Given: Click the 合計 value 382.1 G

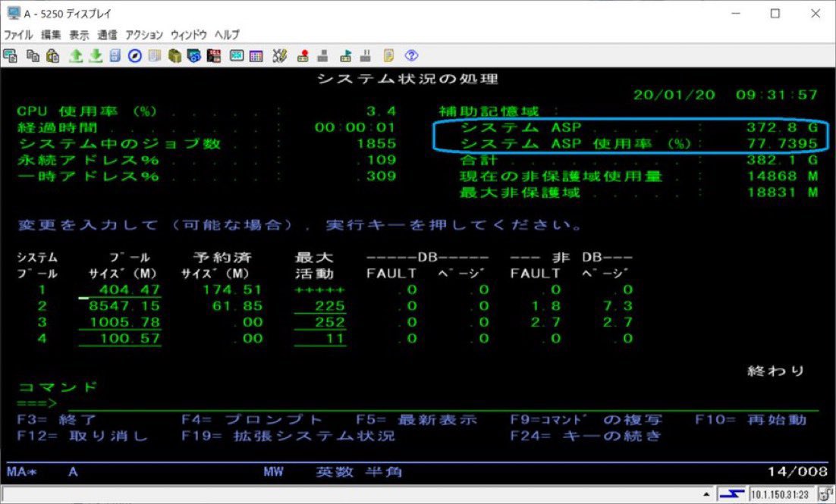Looking at the screenshot, I should coord(782,160).
